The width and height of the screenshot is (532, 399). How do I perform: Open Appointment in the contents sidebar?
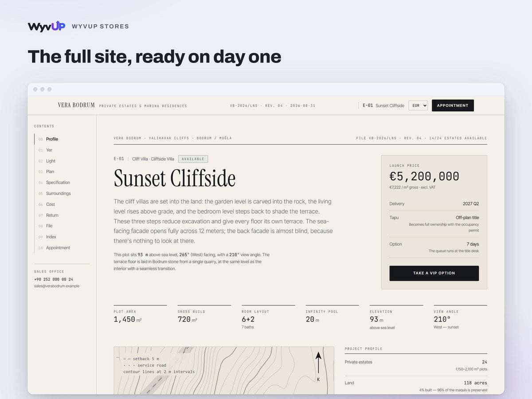[58, 248]
